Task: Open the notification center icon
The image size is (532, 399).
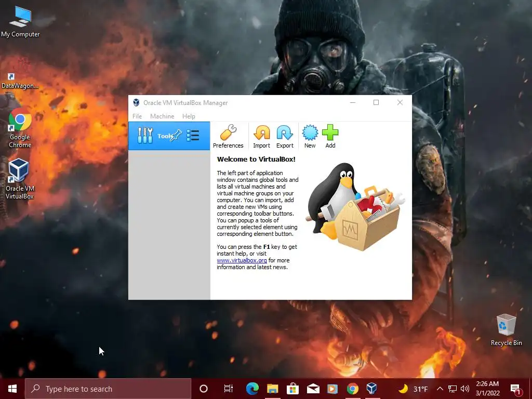Action: [516, 389]
